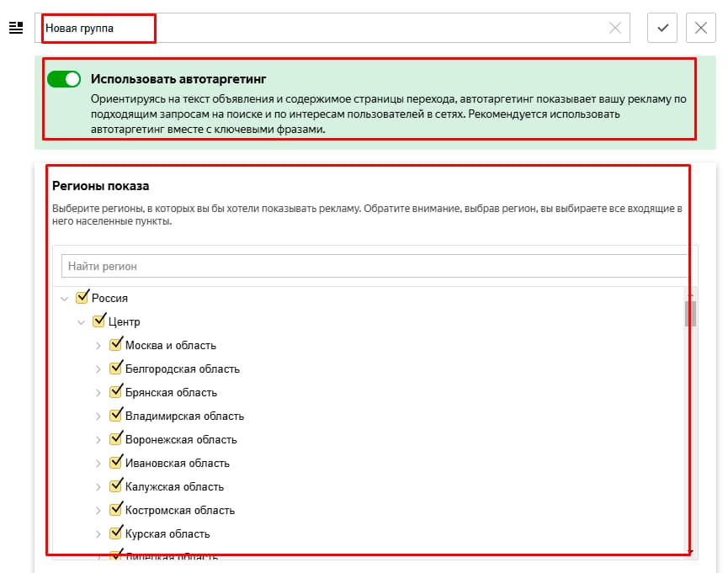The image size is (728, 573).
Task: Click the group list icon at top left
Action: click(15, 28)
